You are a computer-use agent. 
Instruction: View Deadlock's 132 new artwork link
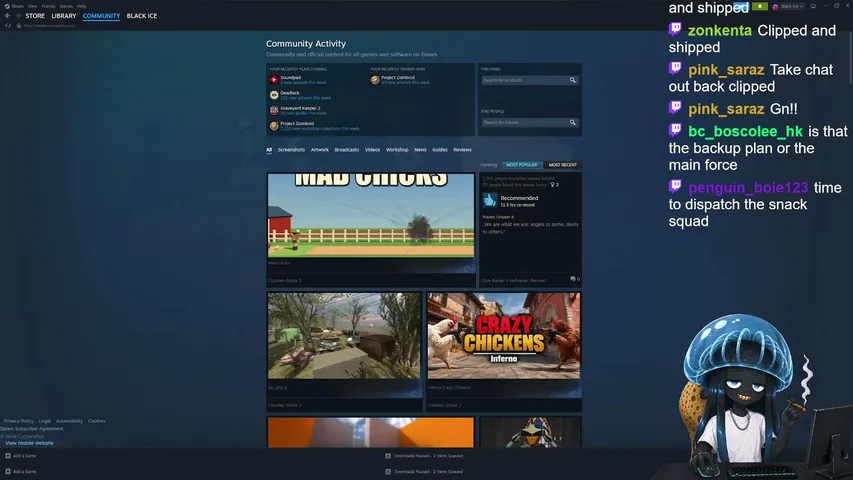coord(305,98)
